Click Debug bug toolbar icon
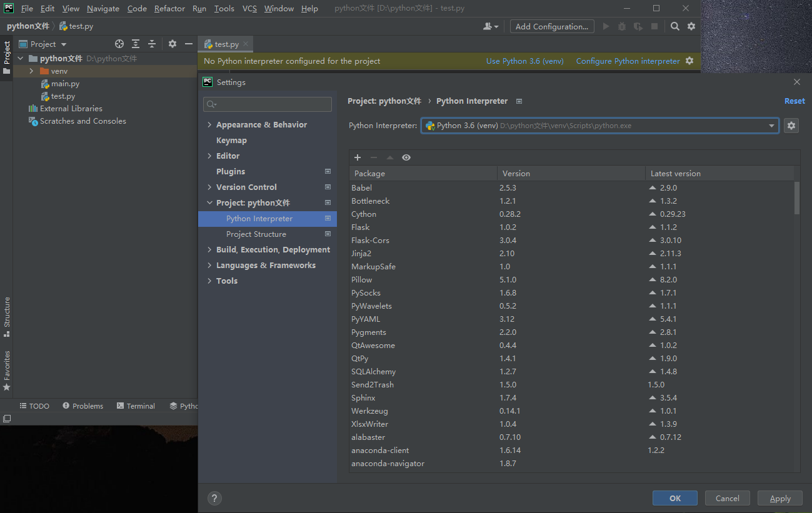This screenshot has height=513, width=812. coord(622,26)
